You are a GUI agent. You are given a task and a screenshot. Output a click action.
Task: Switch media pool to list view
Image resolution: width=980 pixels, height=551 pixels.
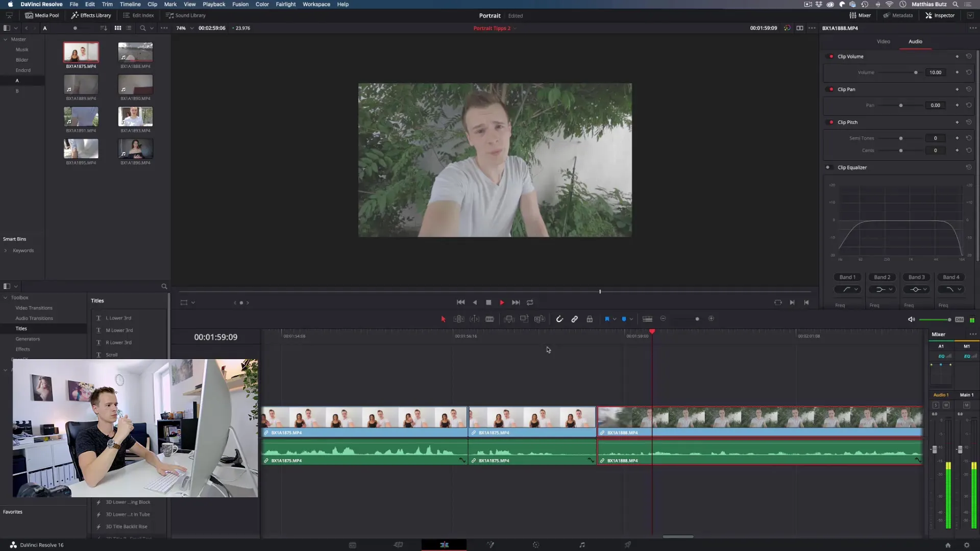point(129,28)
